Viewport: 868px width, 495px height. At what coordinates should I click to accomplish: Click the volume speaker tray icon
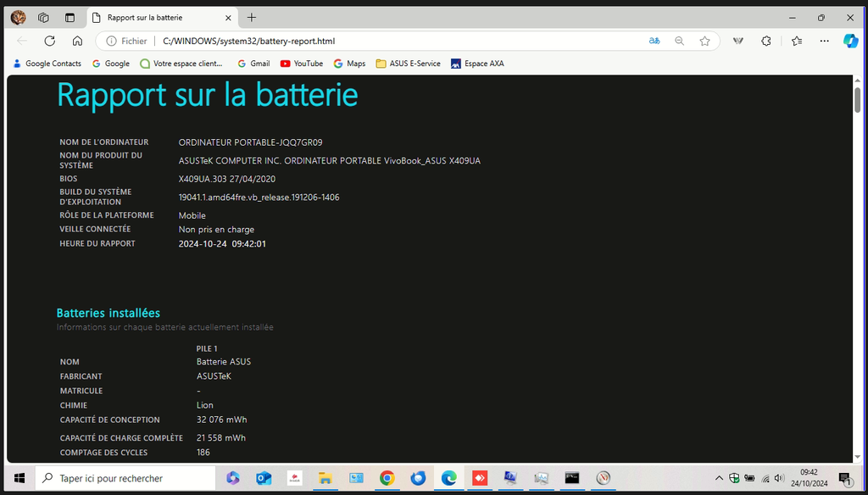tap(780, 478)
